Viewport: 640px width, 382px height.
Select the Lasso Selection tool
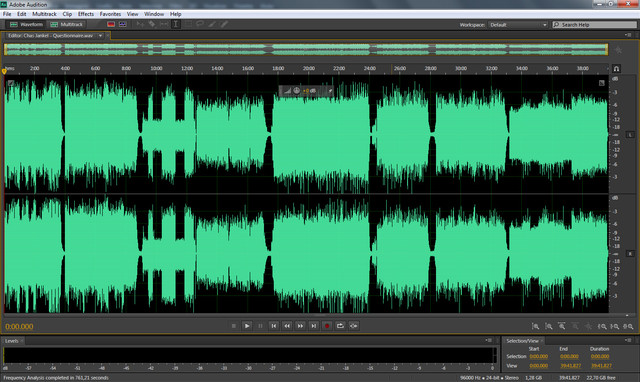(x=200, y=24)
